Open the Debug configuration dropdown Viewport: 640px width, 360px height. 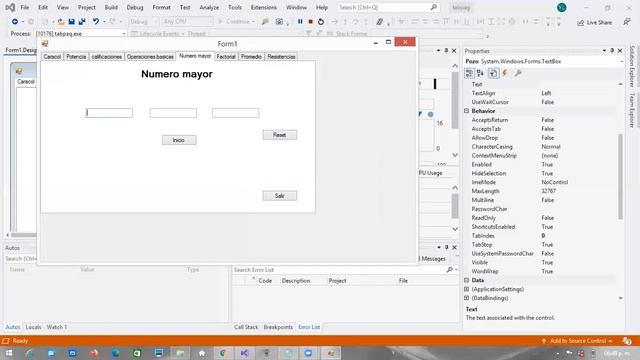(143, 22)
